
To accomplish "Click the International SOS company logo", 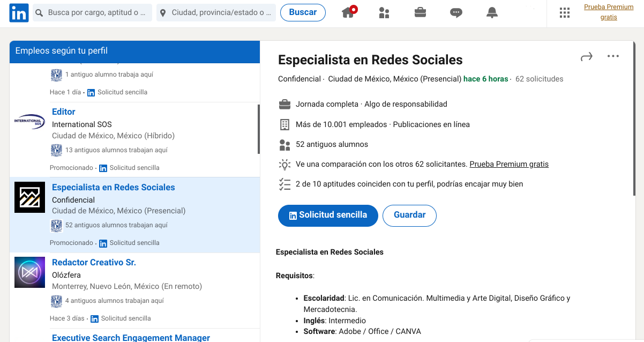I will click(29, 123).
